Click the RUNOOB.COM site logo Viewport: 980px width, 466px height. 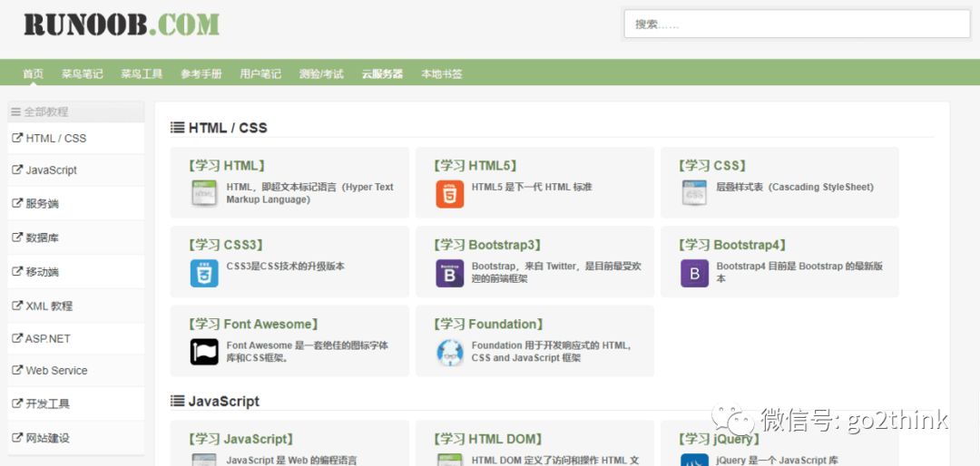click(x=122, y=24)
